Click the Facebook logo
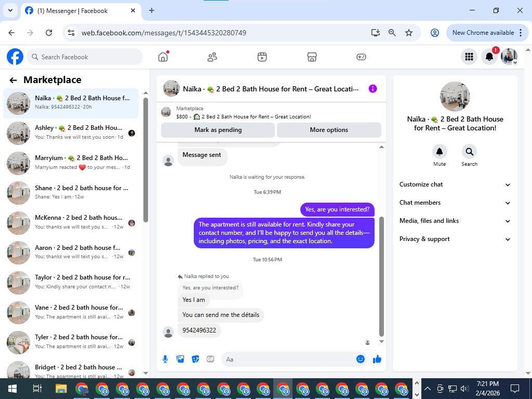 pyautogui.click(x=15, y=57)
